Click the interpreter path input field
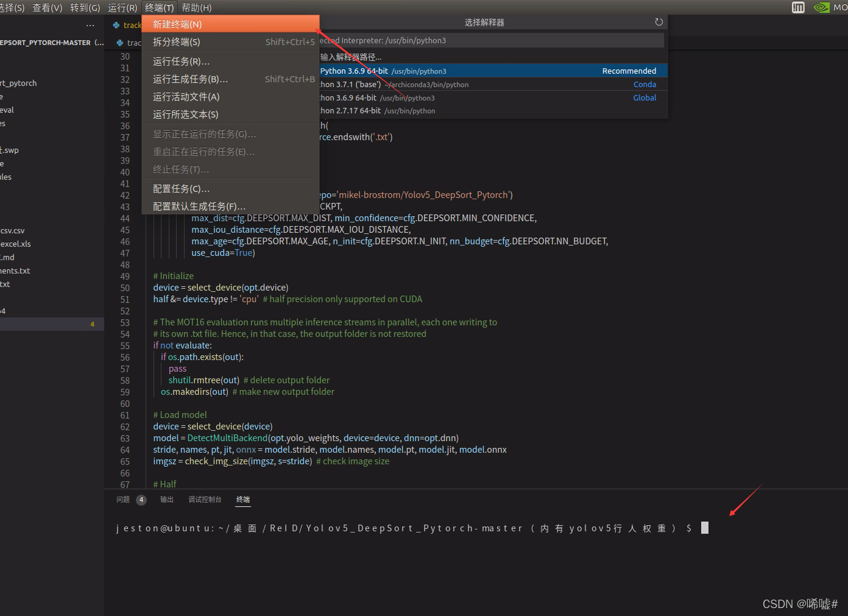Screen dimensions: 848x616 point(491,40)
